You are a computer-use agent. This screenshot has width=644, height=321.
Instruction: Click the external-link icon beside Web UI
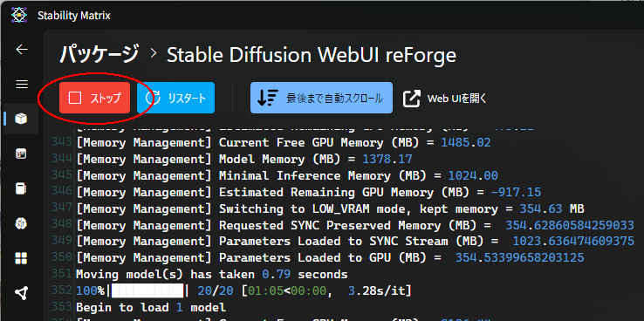[x=412, y=99]
